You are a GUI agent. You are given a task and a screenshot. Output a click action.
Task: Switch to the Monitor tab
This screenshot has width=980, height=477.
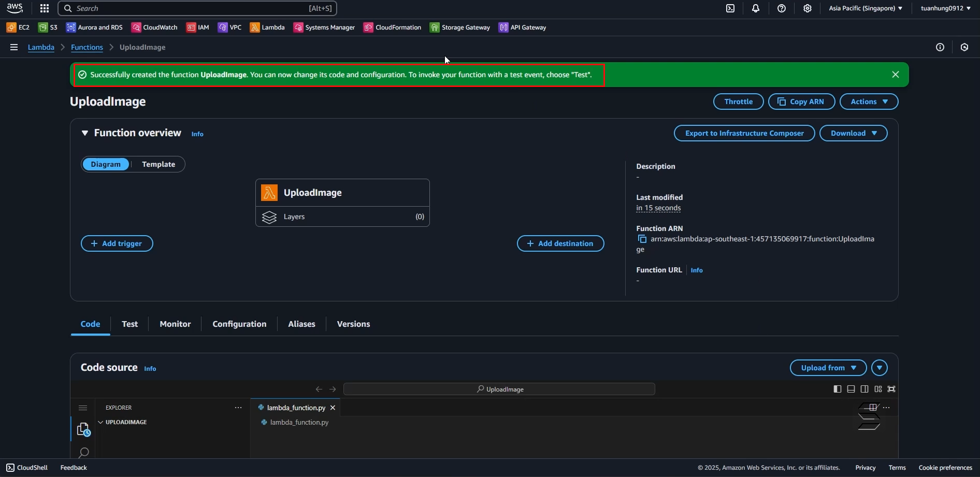point(175,324)
